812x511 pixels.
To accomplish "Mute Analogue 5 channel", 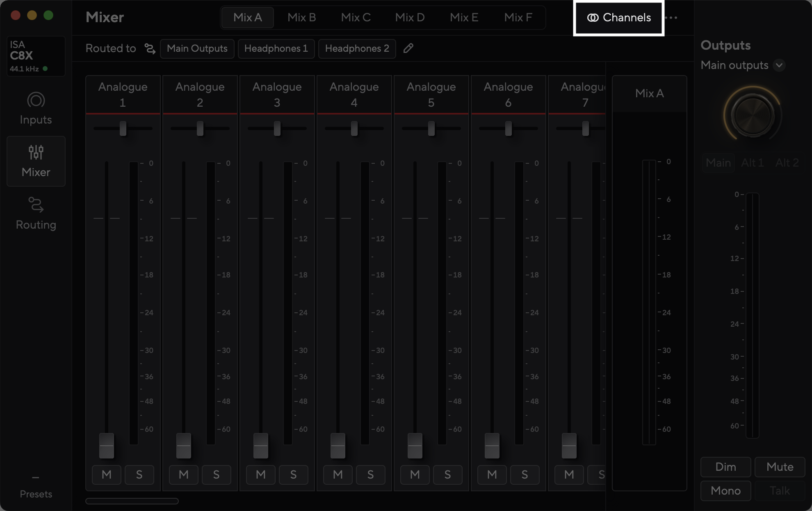I will point(415,475).
